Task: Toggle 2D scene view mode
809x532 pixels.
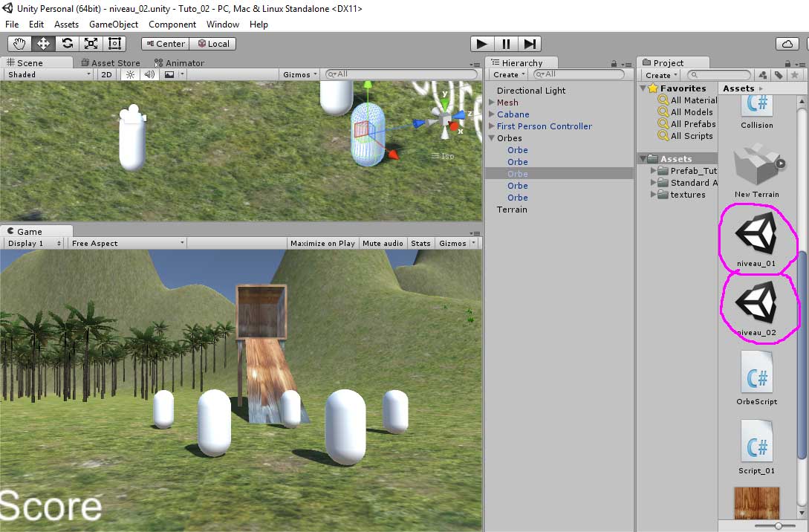Action: click(107, 74)
